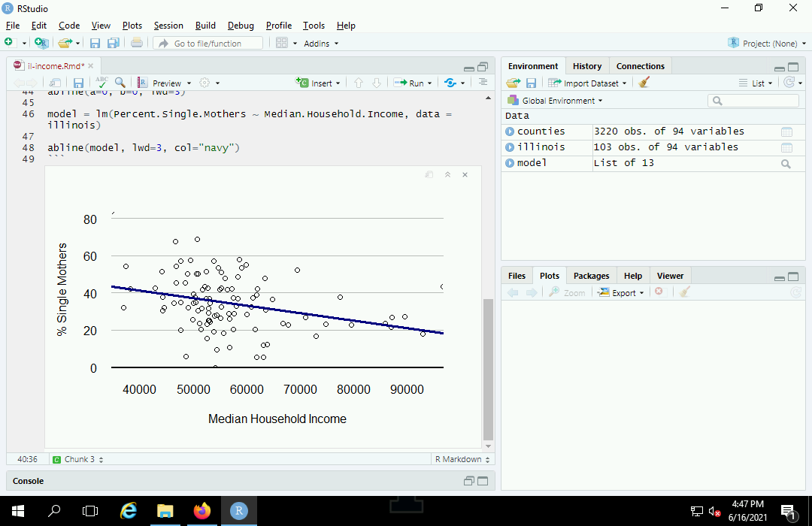Viewport: 812px width, 526px height.
Task: Expand the model list object
Action: tap(511, 163)
